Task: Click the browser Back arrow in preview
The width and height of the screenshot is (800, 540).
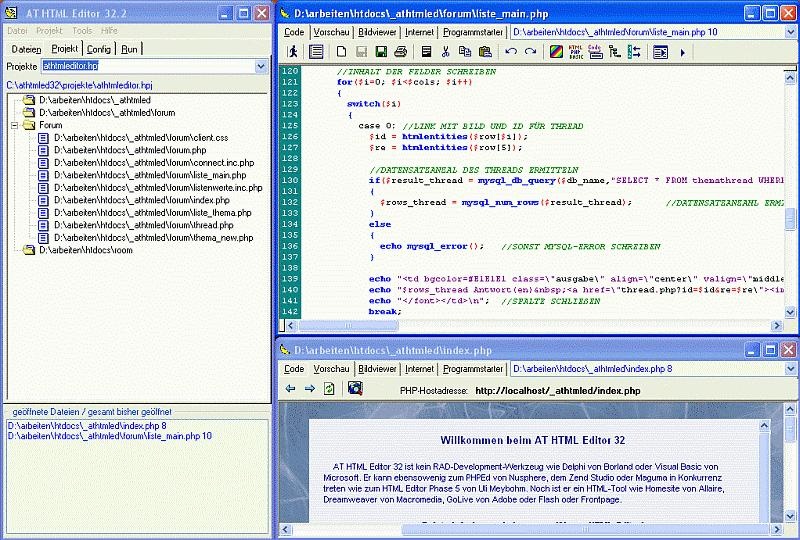Action: pyautogui.click(x=290, y=389)
